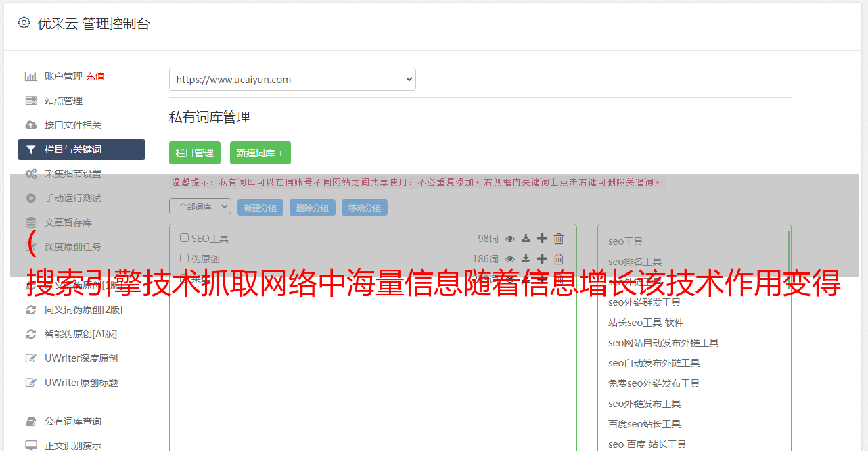Click the gear icon beside 优采云 管理控制台

[x=24, y=23]
